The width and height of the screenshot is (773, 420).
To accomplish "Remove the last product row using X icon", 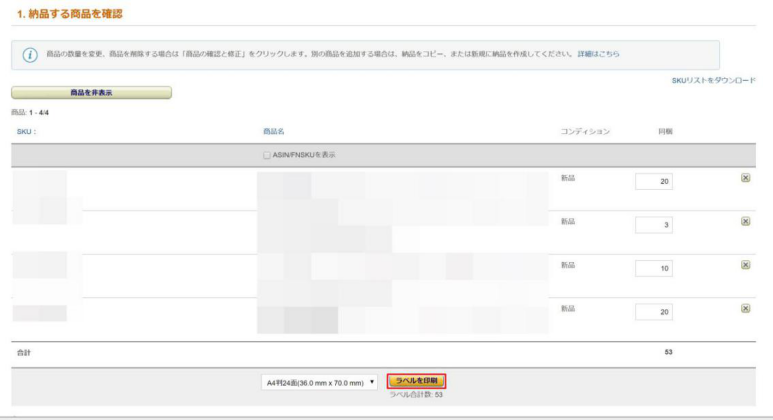I will click(x=745, y=308).
